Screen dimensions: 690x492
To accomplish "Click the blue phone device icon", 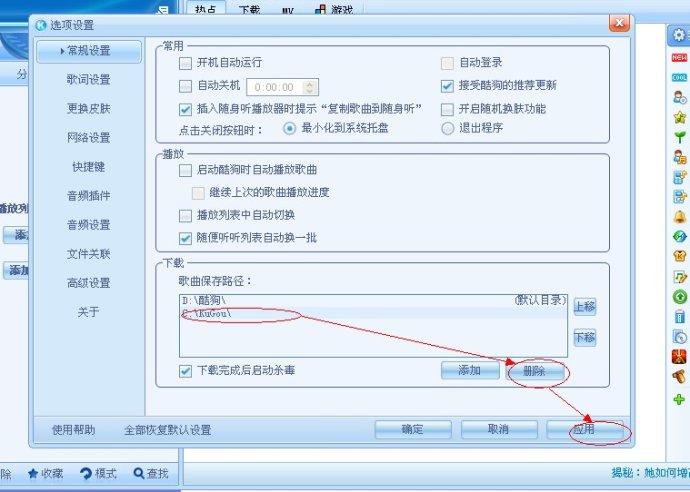I will [x=680, y=316].
